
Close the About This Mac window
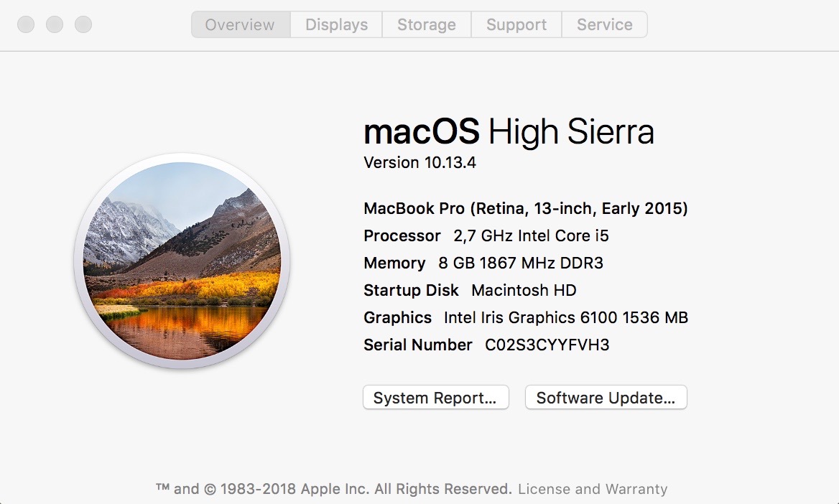(26, 24)
